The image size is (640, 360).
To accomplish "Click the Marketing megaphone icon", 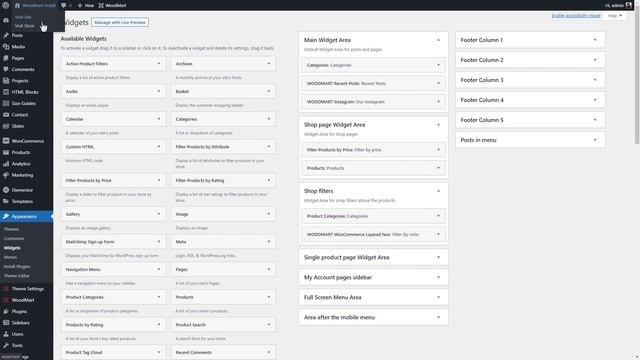I will (x=6, y=175).
